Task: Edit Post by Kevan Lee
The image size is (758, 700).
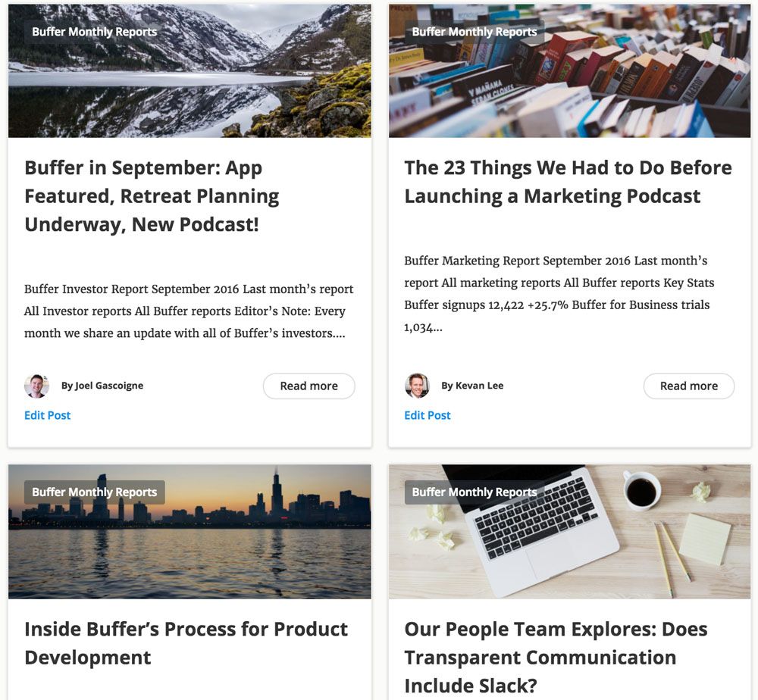Action: 428,415
